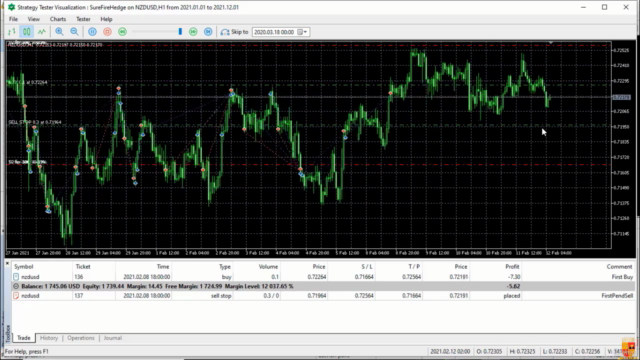Click the status bar Close price value

[587, 351]
